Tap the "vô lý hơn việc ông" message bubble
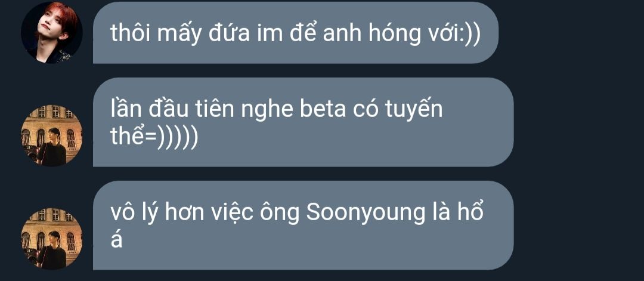The height and width of the screenshot is (281, 644). 303,225
